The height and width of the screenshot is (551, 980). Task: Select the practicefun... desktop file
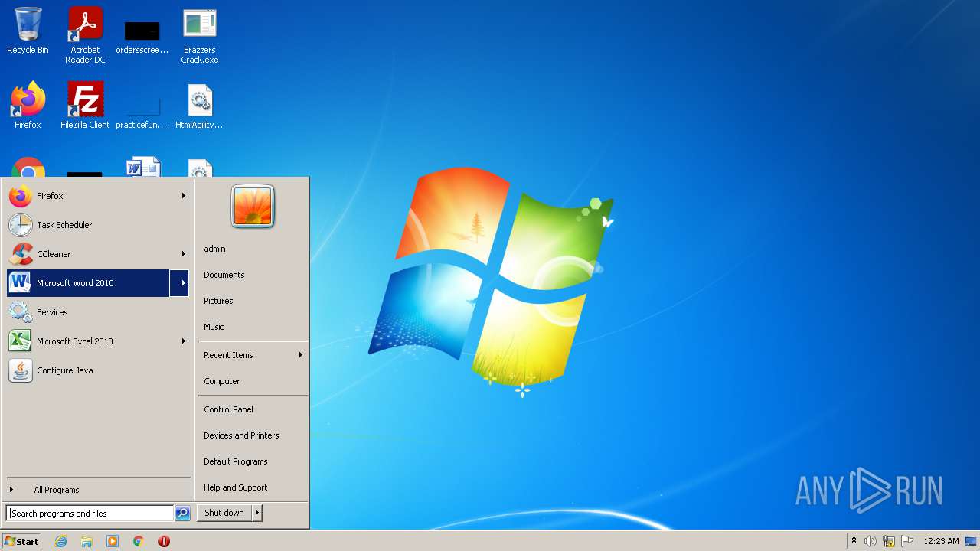142,112
